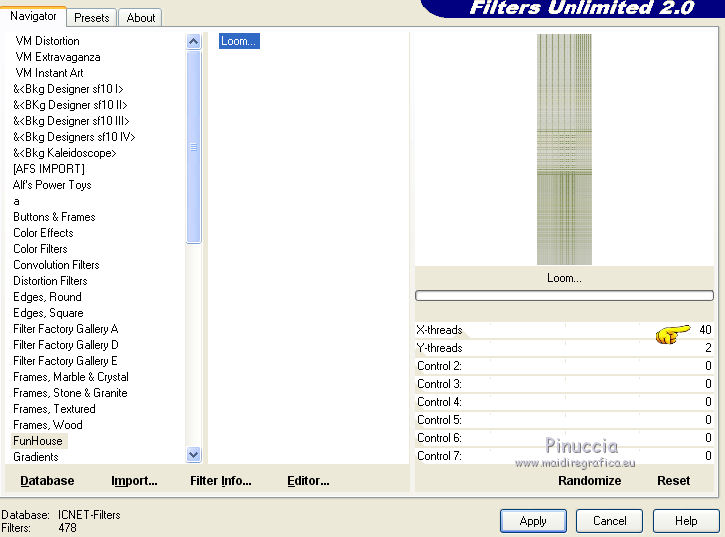
Task: Click the category list scroll-down arrow
Action: (x=194, y=455)
